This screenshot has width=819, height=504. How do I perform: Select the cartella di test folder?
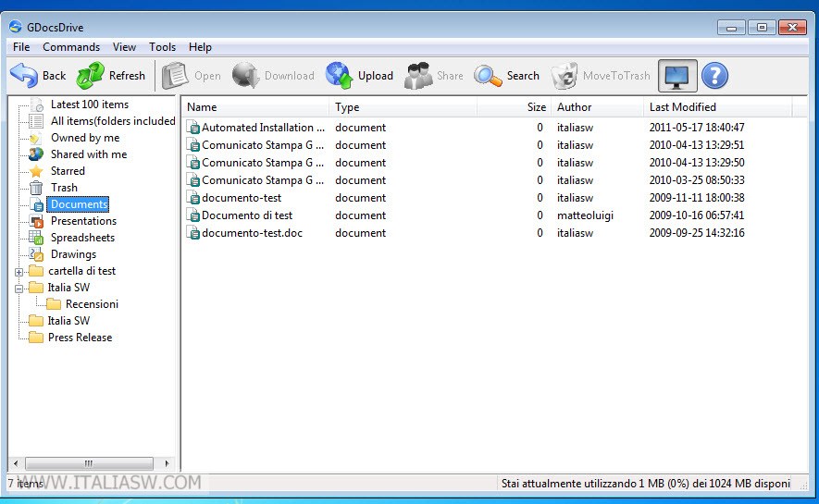tap(82, 271)
